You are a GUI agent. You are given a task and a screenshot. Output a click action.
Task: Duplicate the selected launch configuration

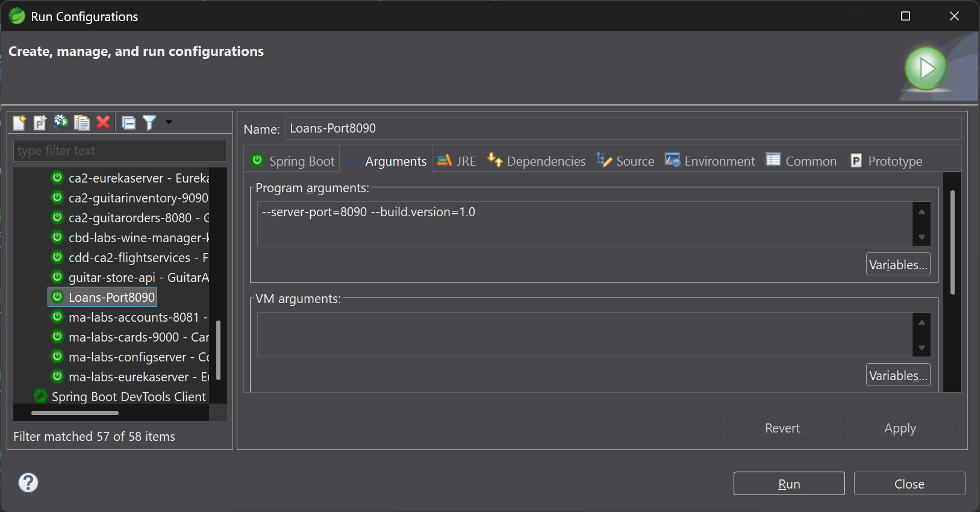[x=81, y=123]
